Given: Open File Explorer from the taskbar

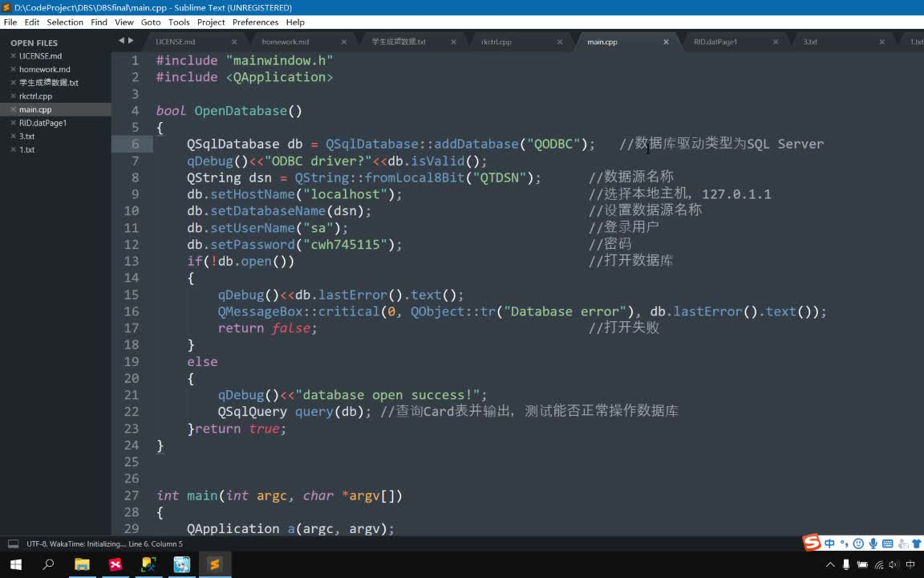Looking at the screenshot, I should [83, 564].
